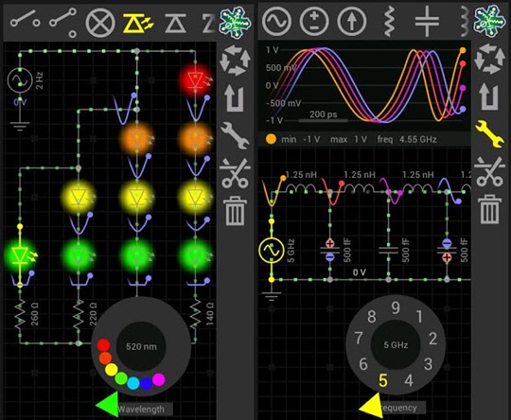The image size is (511, 420).
Task: Click the 0 V node label in right circuit
Action: (360, 272)
